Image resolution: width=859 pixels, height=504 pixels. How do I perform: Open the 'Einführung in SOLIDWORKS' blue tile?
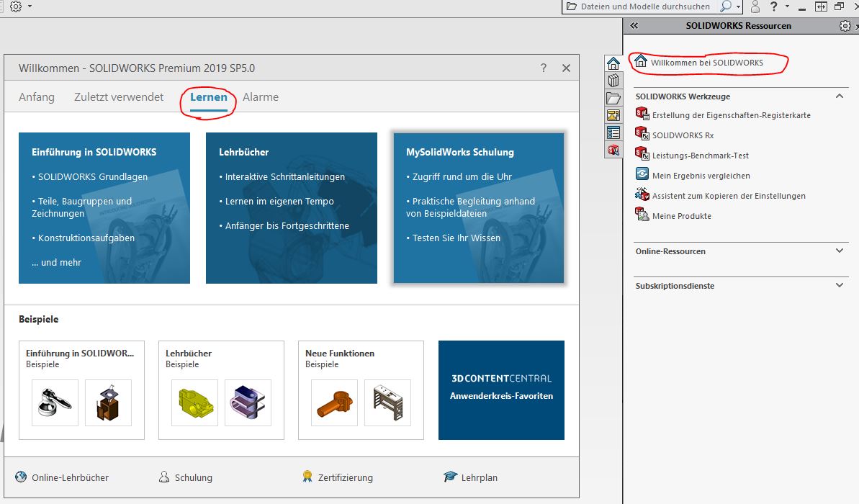click(x=104, y=208)
